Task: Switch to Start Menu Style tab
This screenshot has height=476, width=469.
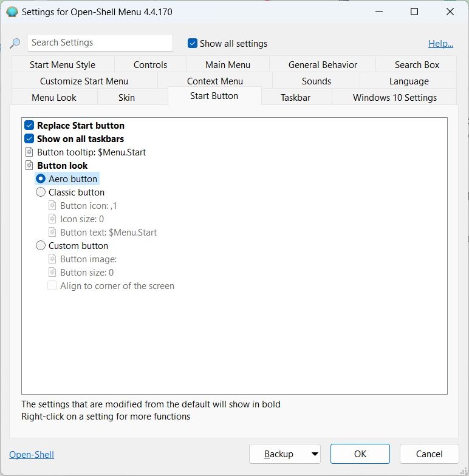Action: pos(63,64)
